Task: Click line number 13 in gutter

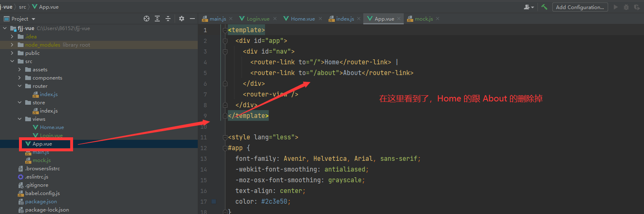Action: click(204, 159)
